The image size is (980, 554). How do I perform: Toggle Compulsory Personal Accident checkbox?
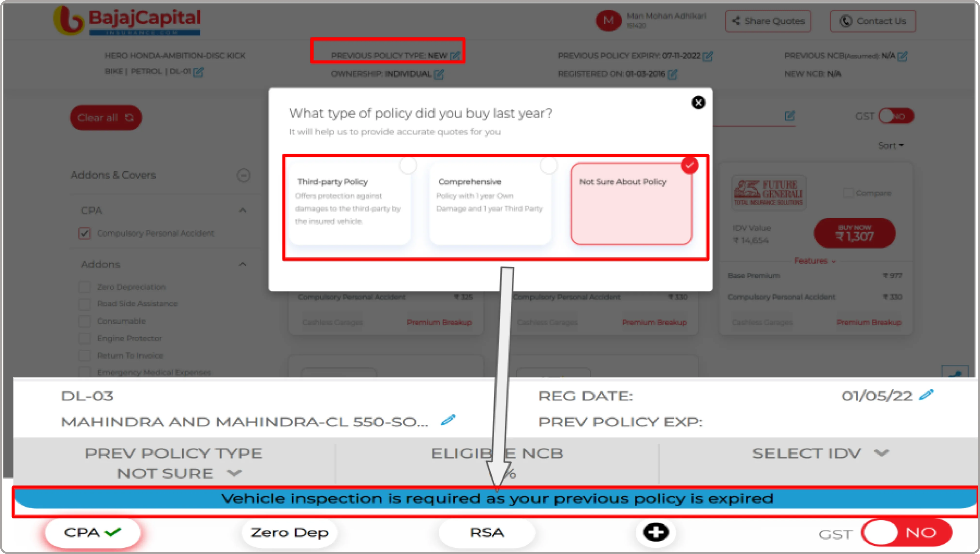coord(84,233)
